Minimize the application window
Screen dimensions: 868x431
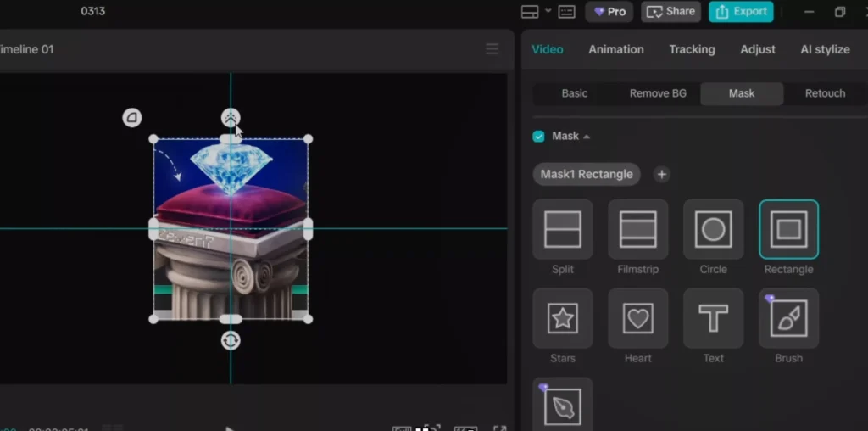809,12
